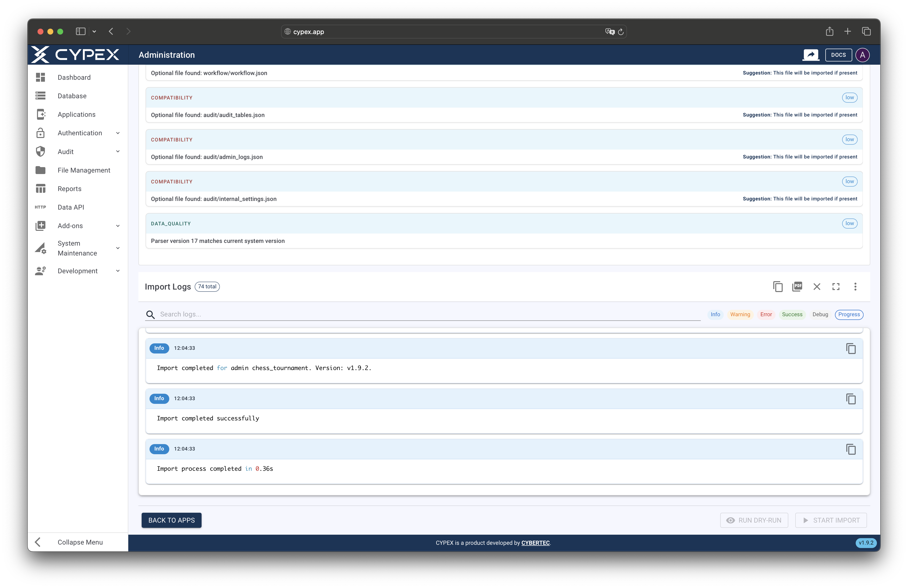Select the File Management folder icon
This screenshot has width=908, height=588.
[41, 170]
